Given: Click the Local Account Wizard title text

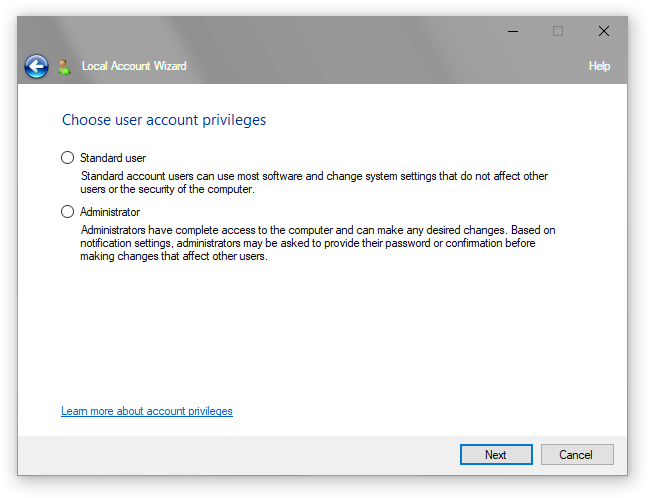Looking at the screenshot, I should tap(134, 66).
